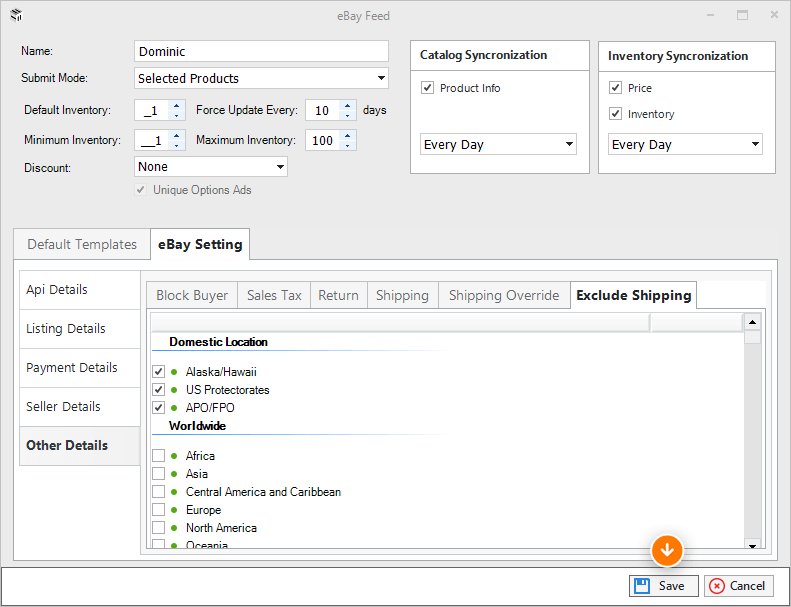Image resolution: width=791 pixels, height=607 pixels.
Task: Open Catalog Syncronization frequency dropdown
Action: point(569,144)
